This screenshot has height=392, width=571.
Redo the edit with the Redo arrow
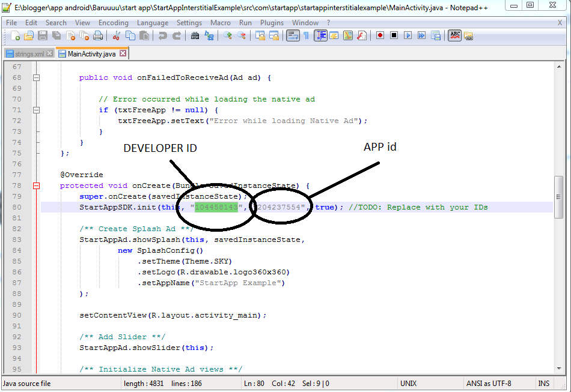point(177,35)
